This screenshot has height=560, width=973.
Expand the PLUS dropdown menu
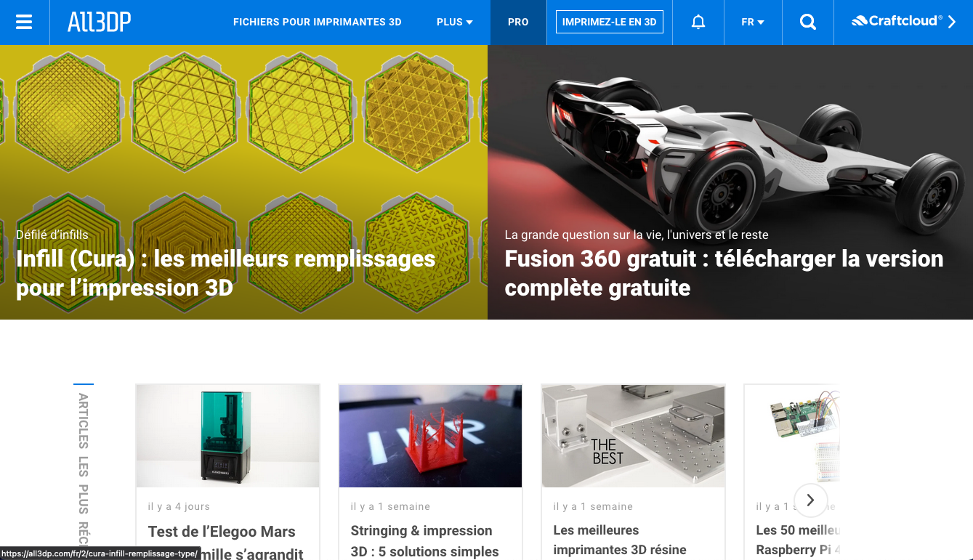point(455,22)
